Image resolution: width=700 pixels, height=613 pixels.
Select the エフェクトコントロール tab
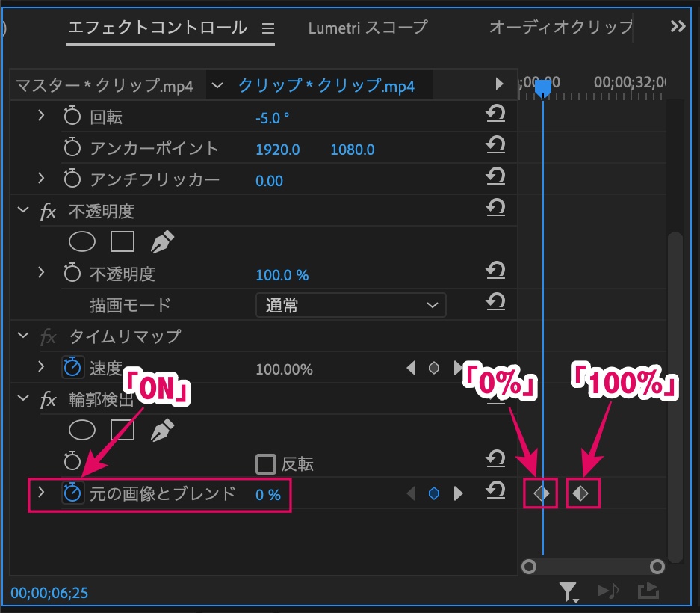(157, 28)
